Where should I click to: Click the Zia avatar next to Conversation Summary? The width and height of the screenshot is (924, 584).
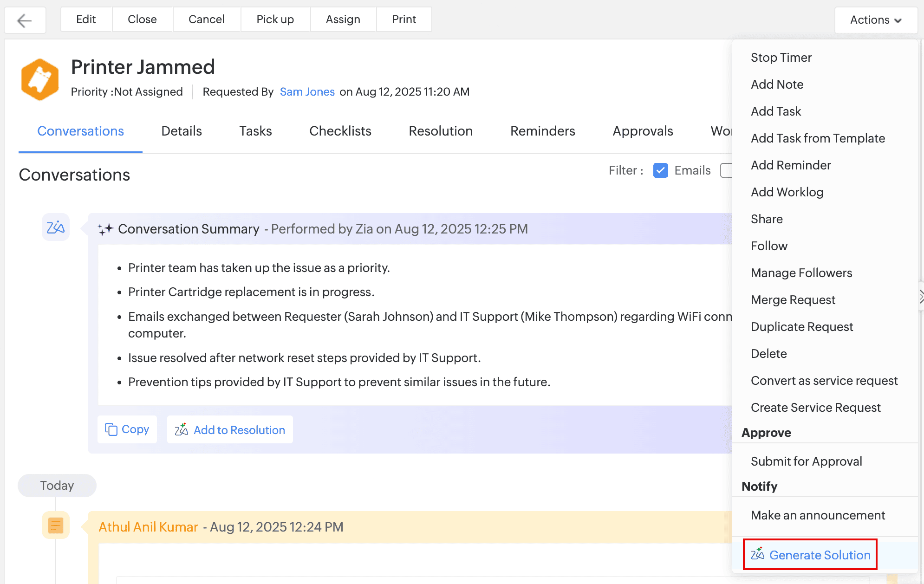[x=56, y=227]
